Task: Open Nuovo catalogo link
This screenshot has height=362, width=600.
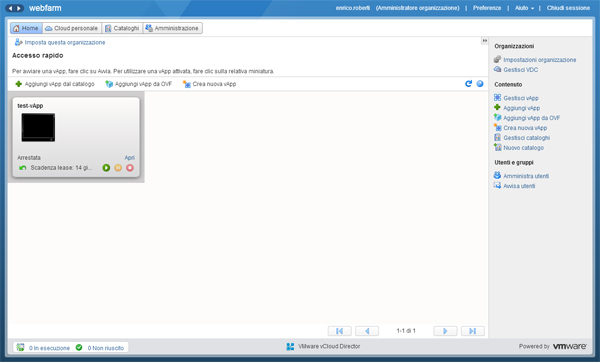Action: (523, 148)
